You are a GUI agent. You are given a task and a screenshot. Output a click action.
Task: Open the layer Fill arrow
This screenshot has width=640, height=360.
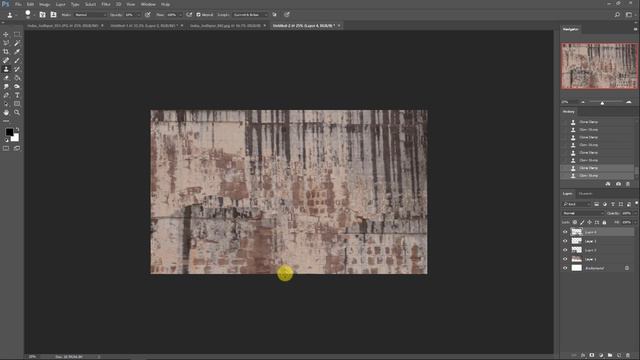(635, 222)
